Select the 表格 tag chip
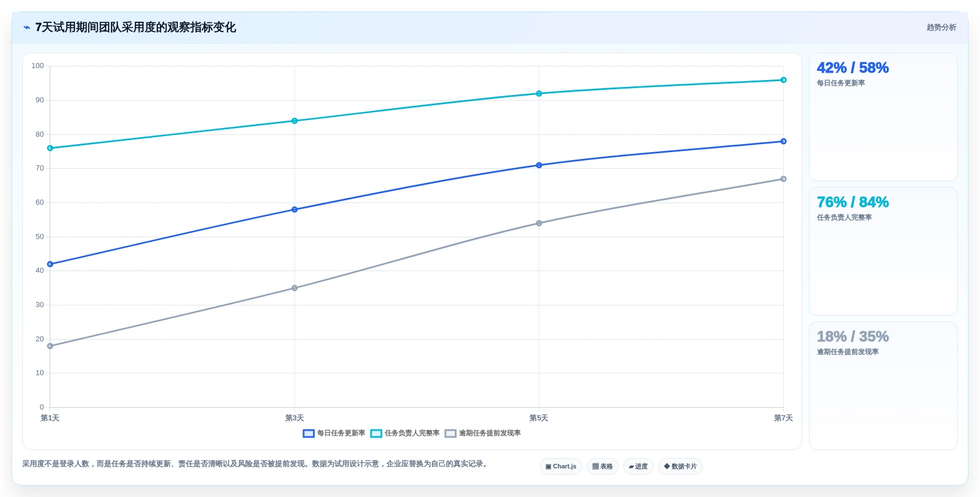The width and height of the screenshot is (980, 497). coord(603,467)
